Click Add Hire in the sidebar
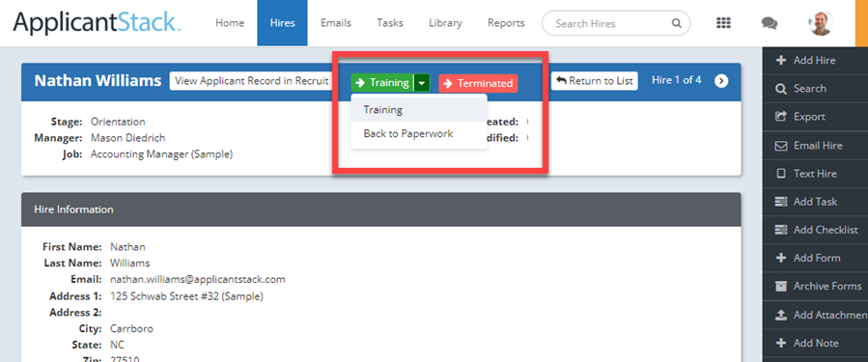This screenshot has height=362, width=868. (x=815, y=60)
